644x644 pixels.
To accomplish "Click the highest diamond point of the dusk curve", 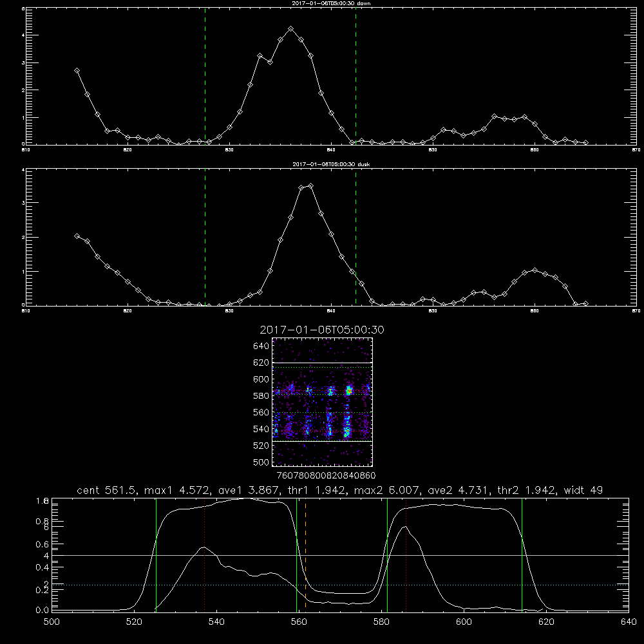I will (311, 185).
